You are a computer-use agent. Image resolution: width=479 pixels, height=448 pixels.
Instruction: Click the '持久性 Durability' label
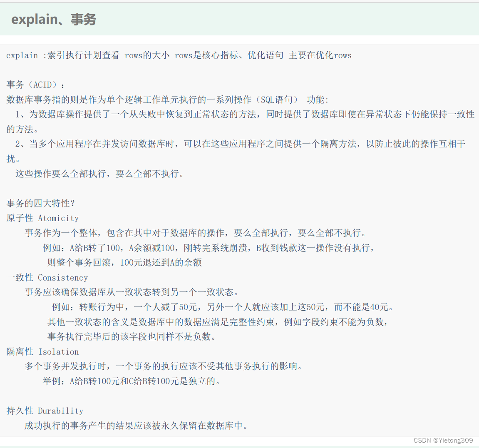point(45,411)
